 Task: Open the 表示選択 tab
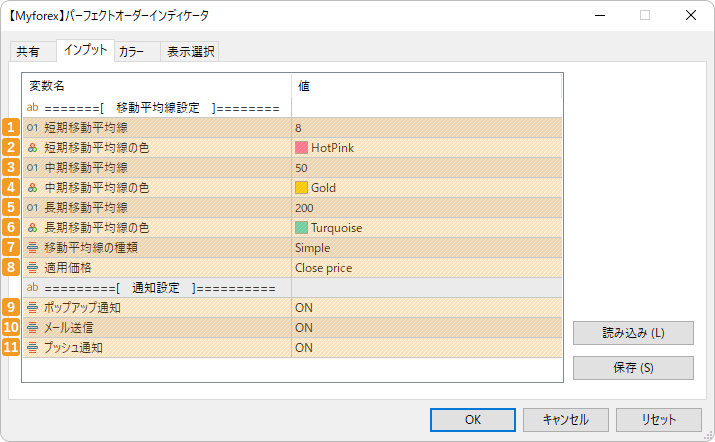(x=190, y=52)
